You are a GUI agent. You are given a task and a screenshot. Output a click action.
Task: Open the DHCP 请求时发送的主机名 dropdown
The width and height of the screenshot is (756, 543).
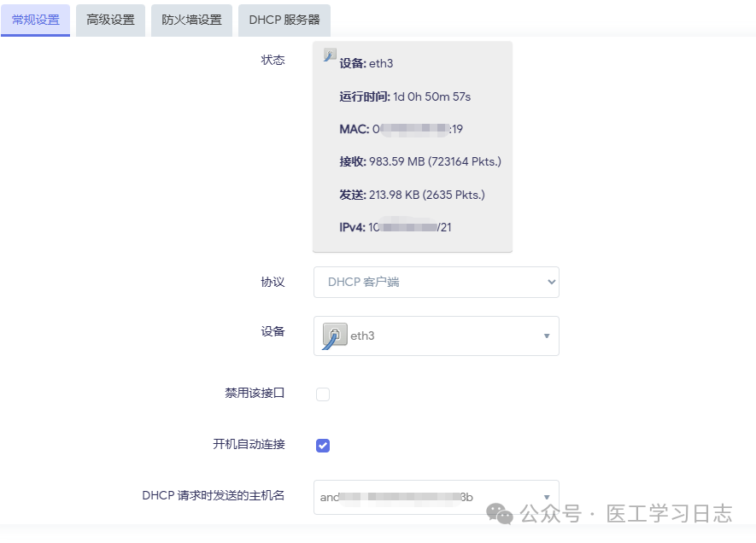click(436, 496)
